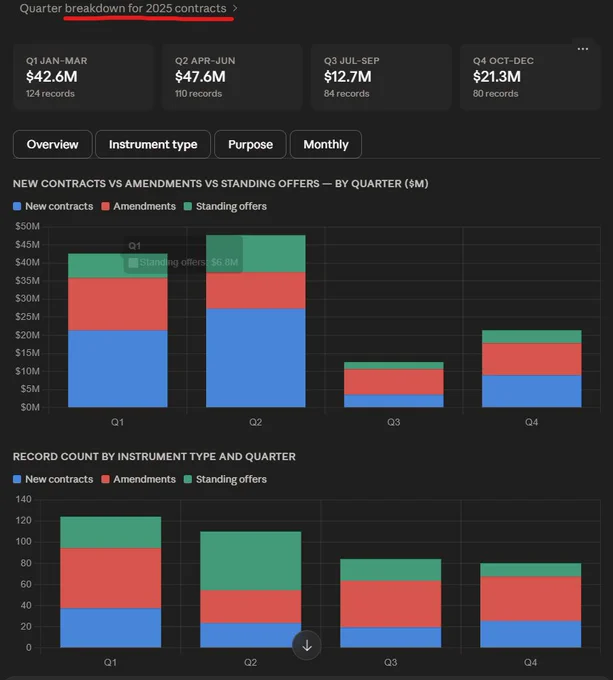Open the Q4 OCT-DEC $21.3M card
Screen dimensions: 613x680
[530, 77]
